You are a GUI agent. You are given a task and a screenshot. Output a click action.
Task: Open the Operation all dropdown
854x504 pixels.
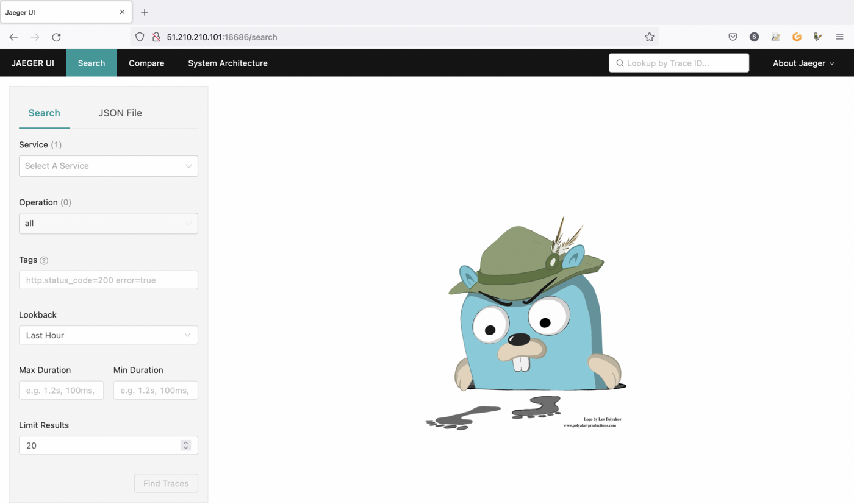click(x=109, y=224)
